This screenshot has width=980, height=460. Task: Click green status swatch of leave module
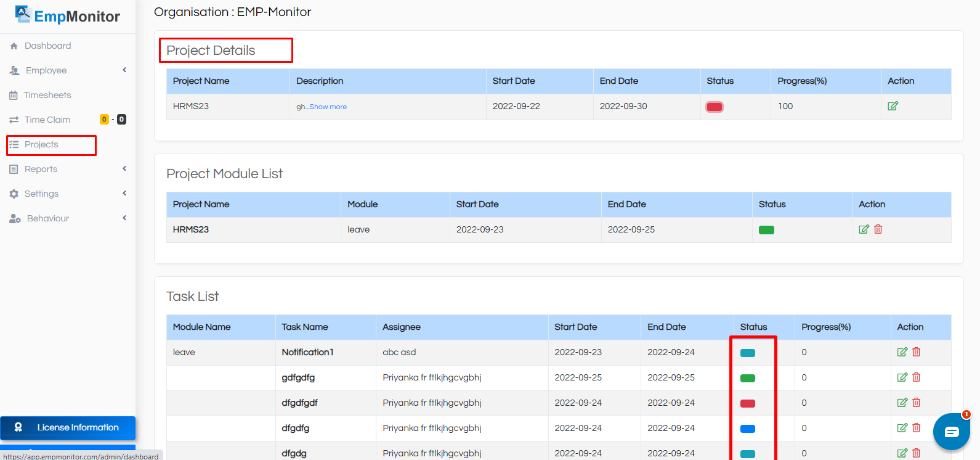pos(766,230)
